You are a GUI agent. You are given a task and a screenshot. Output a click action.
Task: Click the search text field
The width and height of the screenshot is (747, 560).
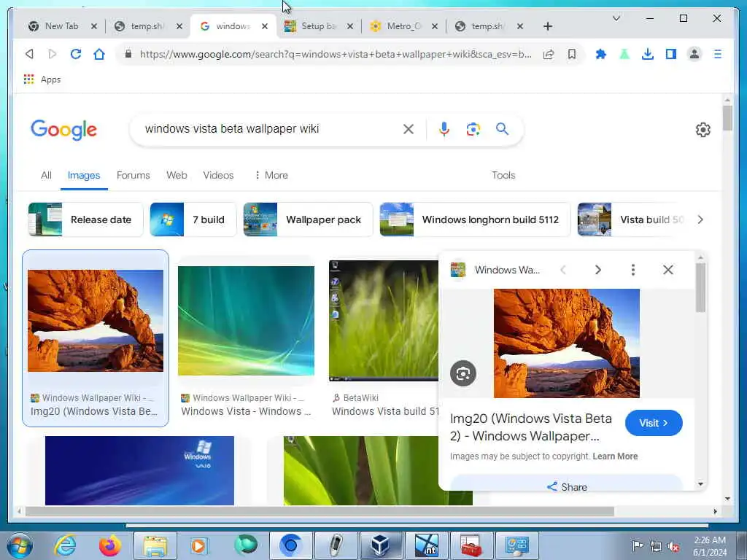click(x=271, y=129)
